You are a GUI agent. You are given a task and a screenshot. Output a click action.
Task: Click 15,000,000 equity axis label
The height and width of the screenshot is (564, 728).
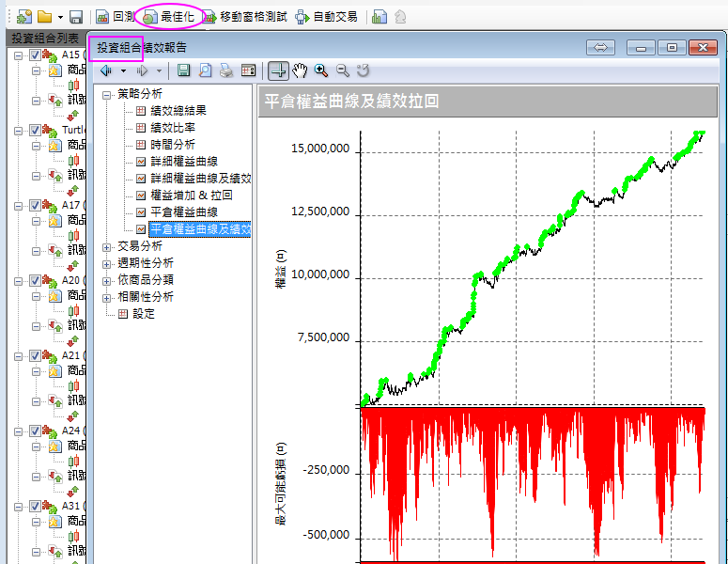click(x=320, y=149)
